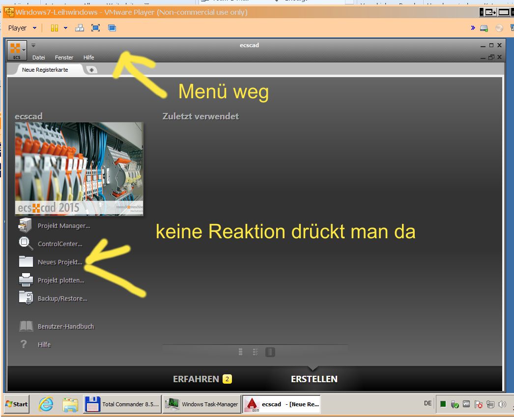The height and width of the screenshot is (420, 514).
Task: Switch recent files to list view
Action: point(270,352)
